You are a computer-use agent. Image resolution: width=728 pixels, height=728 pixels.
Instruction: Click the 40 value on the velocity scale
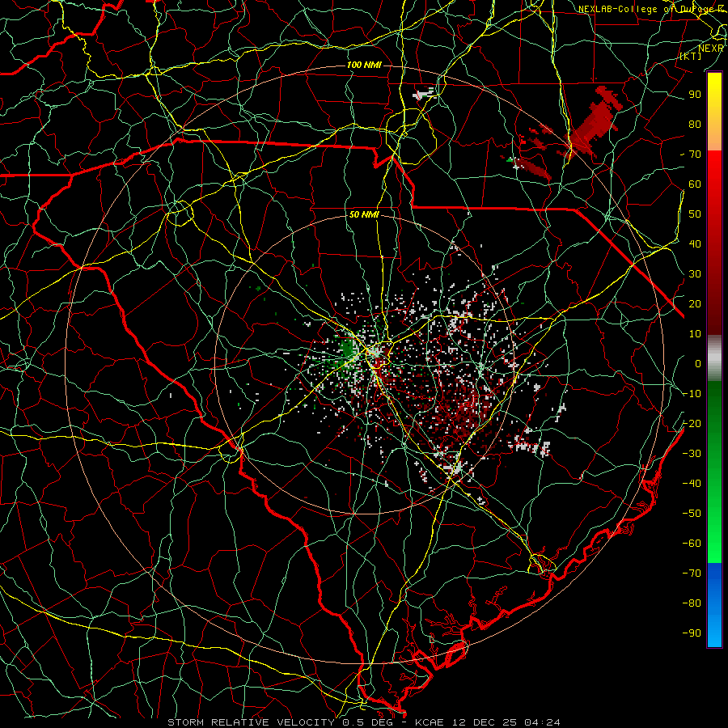[695, 243]
